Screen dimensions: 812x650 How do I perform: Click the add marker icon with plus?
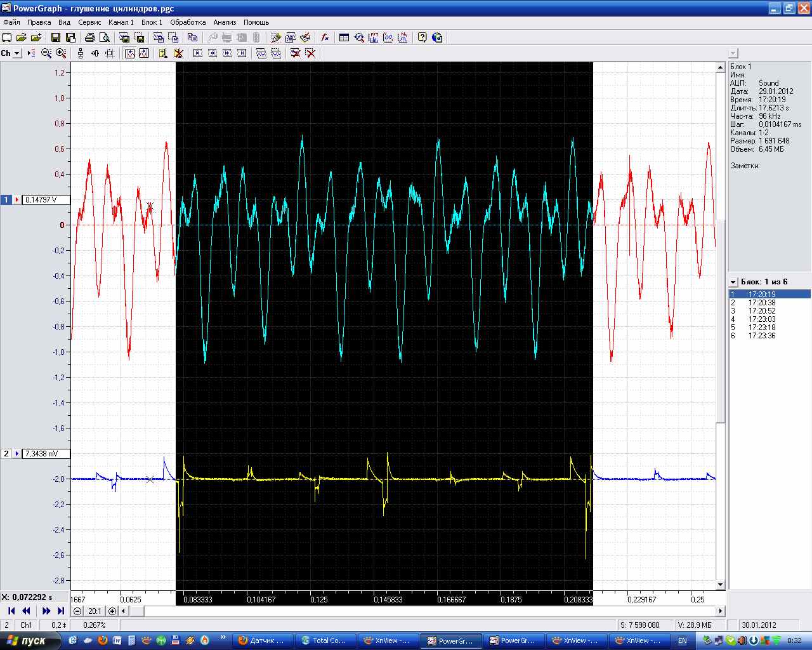pos(163,53)
